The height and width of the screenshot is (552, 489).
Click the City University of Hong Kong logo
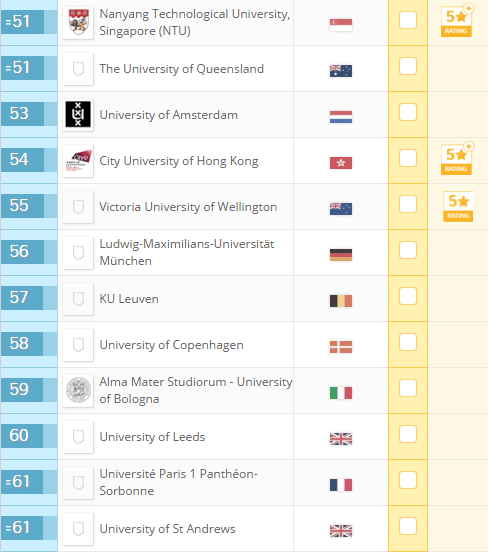[78, 161]
